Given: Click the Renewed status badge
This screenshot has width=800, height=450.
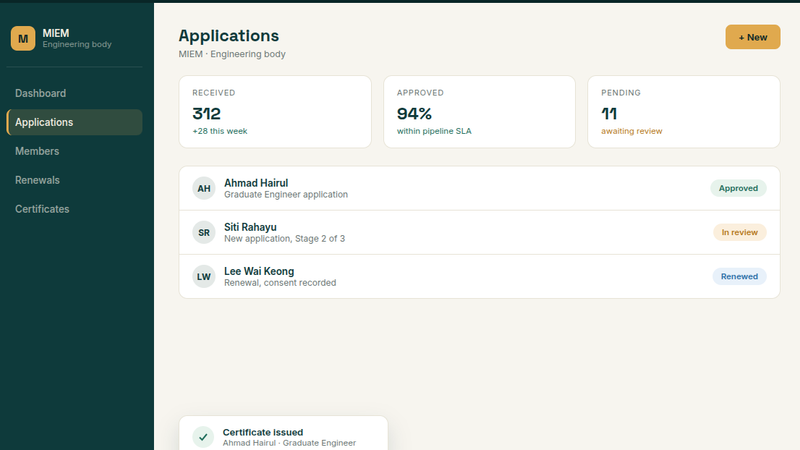Looking at the screenshot, I should pos(739,277).
